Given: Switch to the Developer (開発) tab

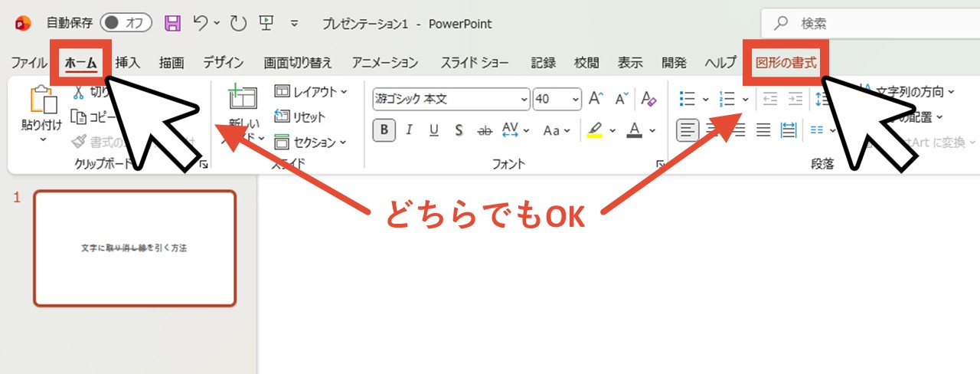Looking at the screenshot, I should 675,63.
